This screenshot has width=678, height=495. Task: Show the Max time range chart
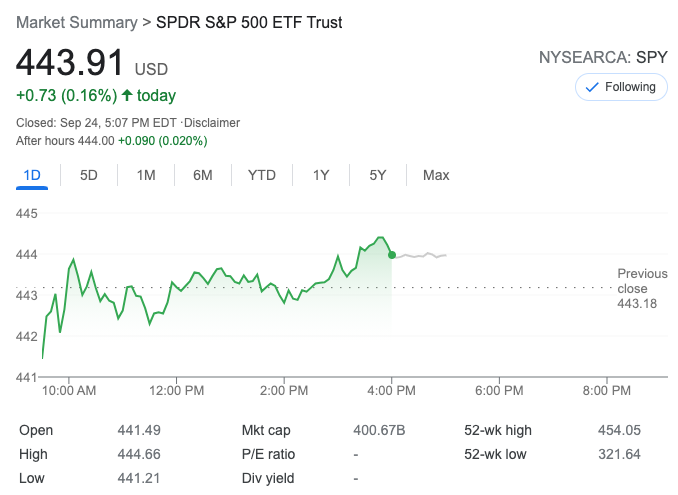[436, 175]
